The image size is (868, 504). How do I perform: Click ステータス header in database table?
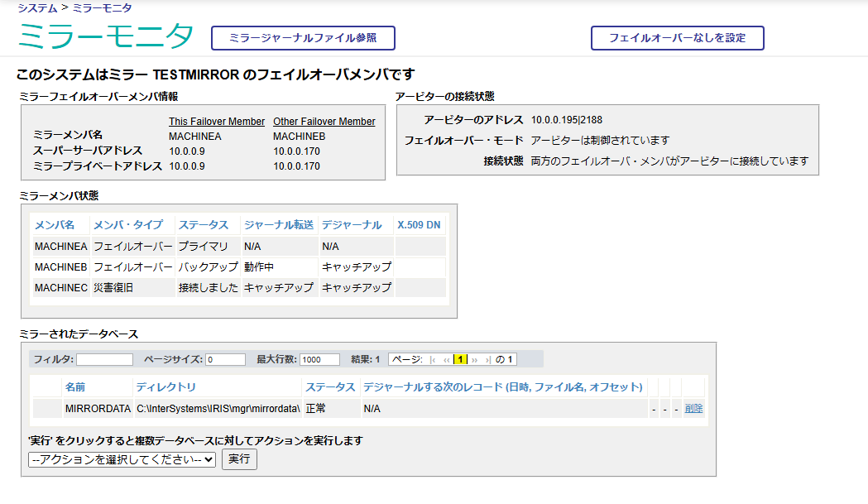tap(329, 387)
